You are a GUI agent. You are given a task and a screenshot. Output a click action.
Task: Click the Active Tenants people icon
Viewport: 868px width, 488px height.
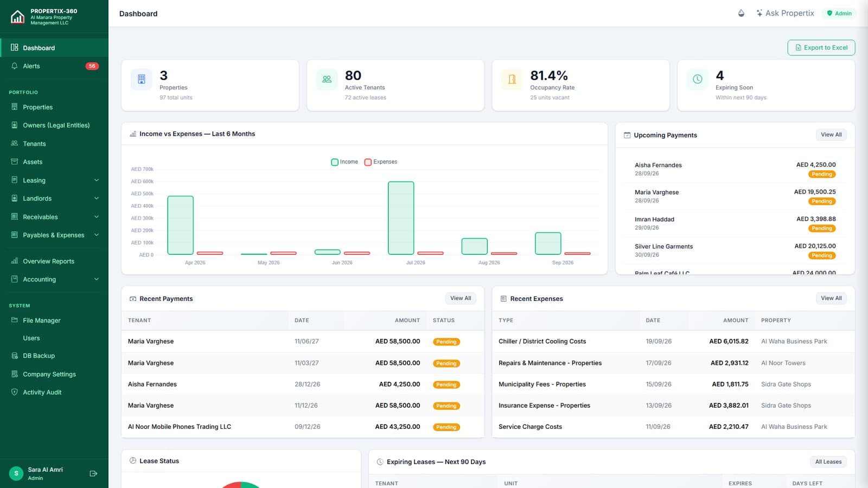(x=327, y=79)
